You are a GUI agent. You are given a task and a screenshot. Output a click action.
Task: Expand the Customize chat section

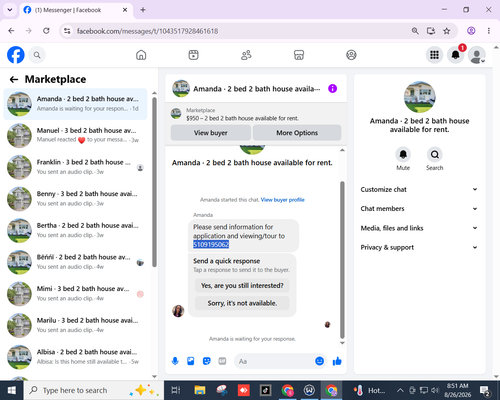pos(419,189)
